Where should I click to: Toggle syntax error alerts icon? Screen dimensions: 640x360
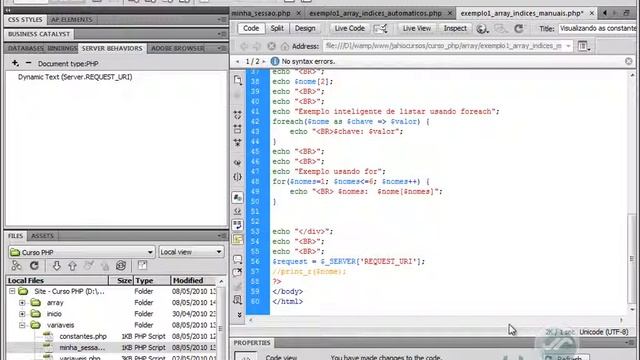point(238,239)
